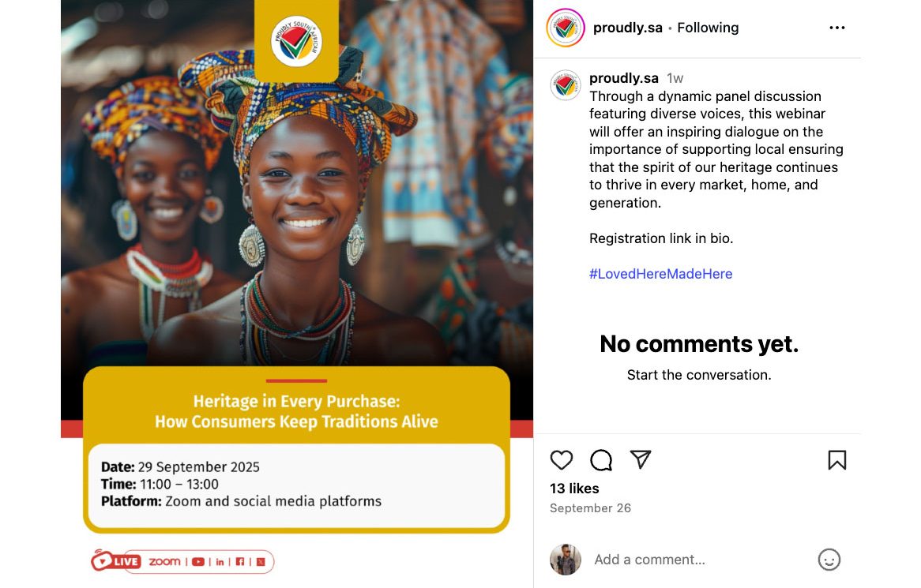Viewport: 921px width, 588px height.
Task: Click the Heritage in Every Purchase banner
Action: click(297, 410)
